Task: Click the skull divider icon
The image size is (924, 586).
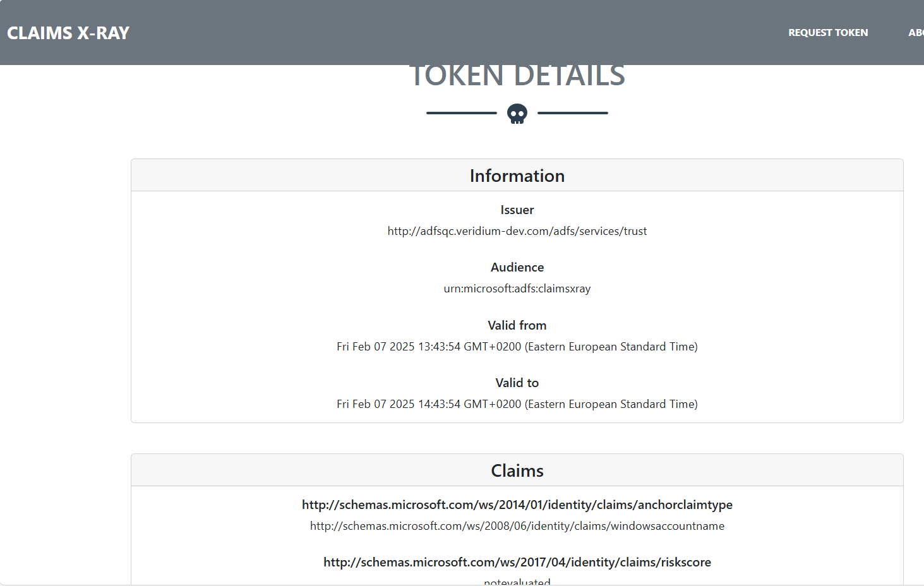Action: [x=517, y=114]
